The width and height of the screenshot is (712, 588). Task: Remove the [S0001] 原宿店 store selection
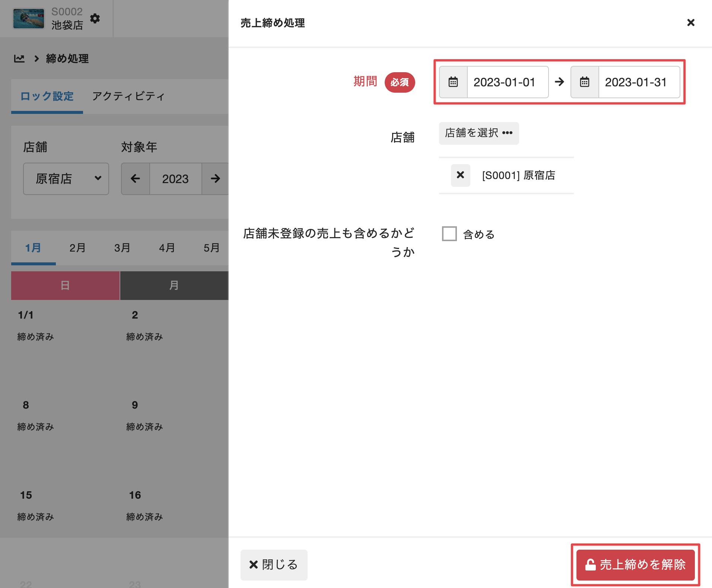tap(460, 175)
